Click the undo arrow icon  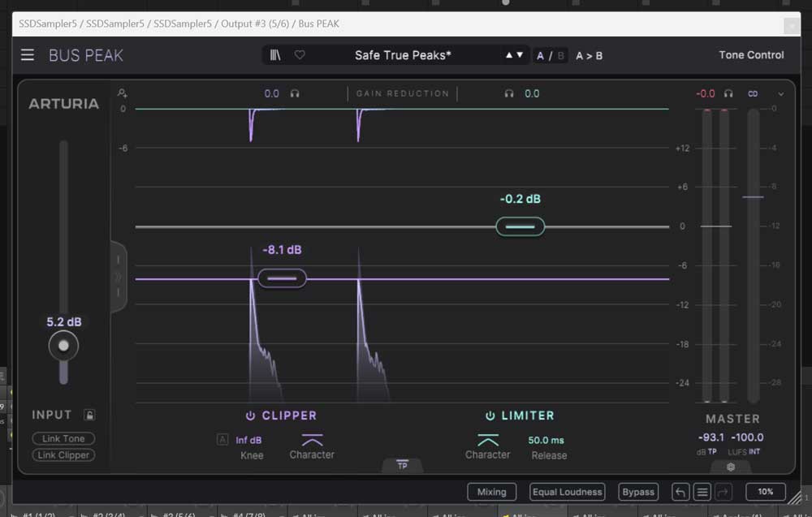680,492
